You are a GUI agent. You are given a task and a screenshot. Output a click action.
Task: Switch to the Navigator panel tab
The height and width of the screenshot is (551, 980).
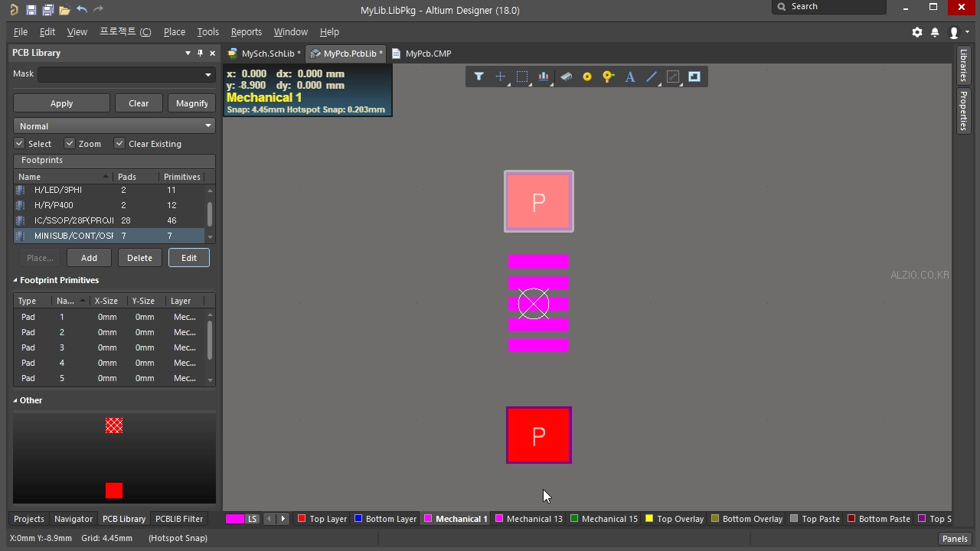pyautogui.click(x=73, y=519)
